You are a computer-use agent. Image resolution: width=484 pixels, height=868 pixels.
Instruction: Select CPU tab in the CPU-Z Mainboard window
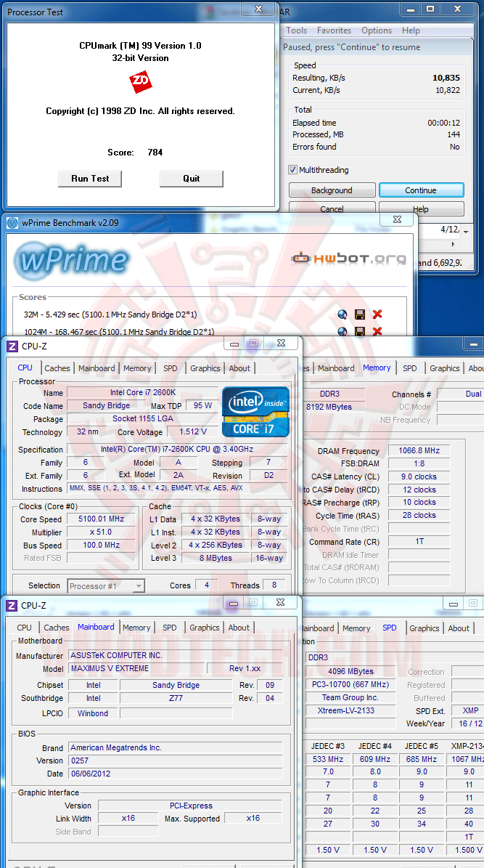coord(25,627)
